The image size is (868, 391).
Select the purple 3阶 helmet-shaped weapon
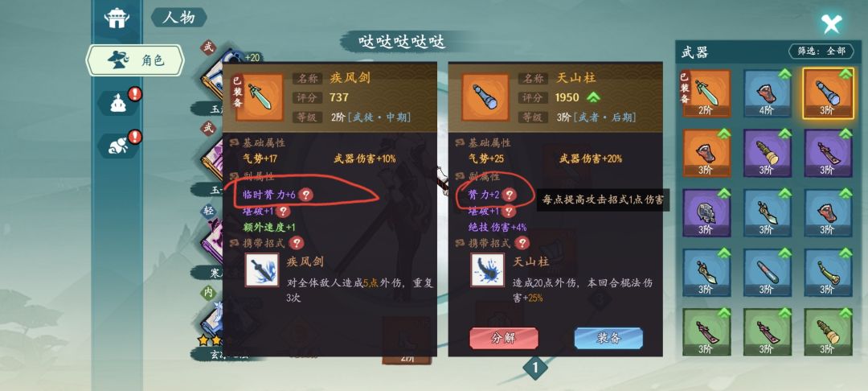pos(706,212)
